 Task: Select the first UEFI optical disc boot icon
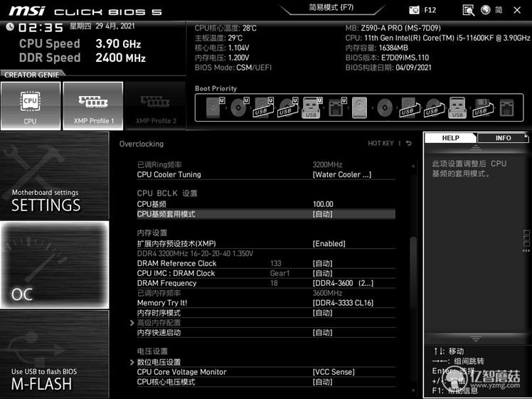pos(239,107)
